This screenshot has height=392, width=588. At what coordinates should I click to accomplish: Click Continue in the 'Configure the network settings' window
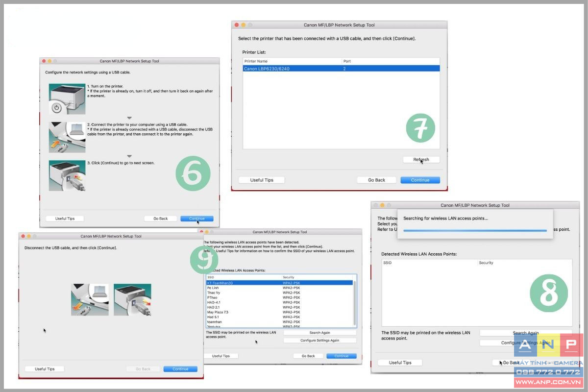(196, 219)
